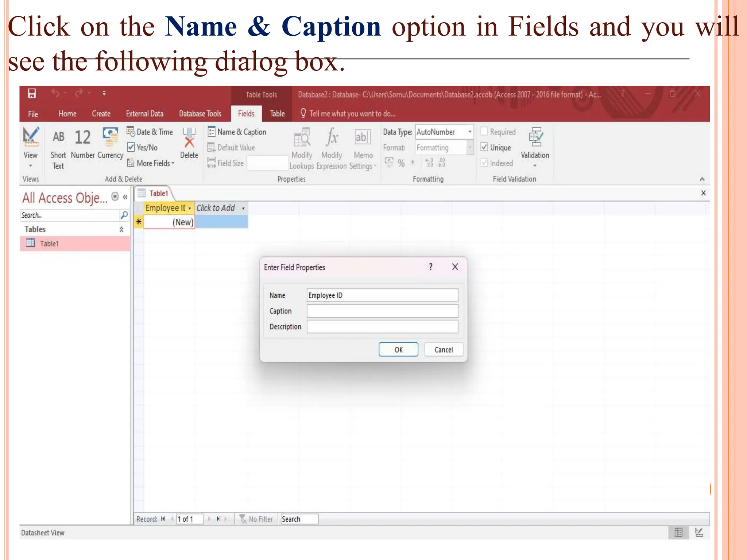Click the navigation pane Search box

[70, 215]
